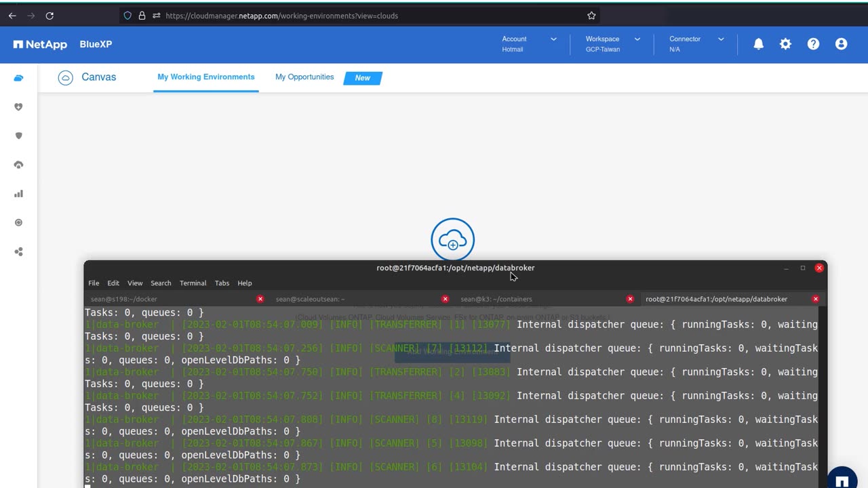868x488 pixels.
Task: Open protection shield icon in sidebar
Action: click(x=18, y=136)
